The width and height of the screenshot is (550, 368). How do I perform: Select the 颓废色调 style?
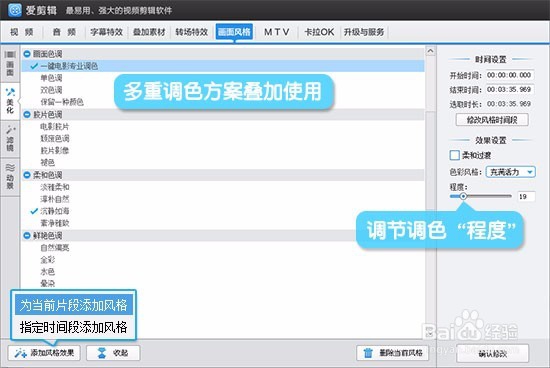tap(55, 139)
